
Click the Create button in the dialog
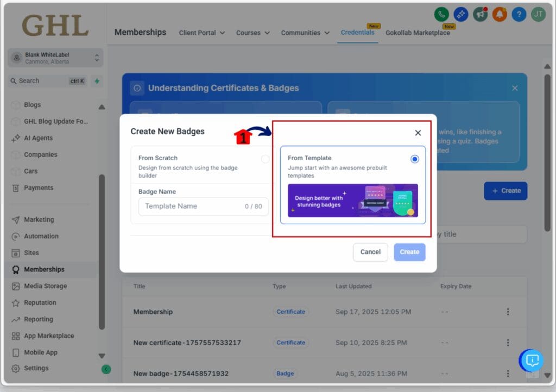coord(409,252)
